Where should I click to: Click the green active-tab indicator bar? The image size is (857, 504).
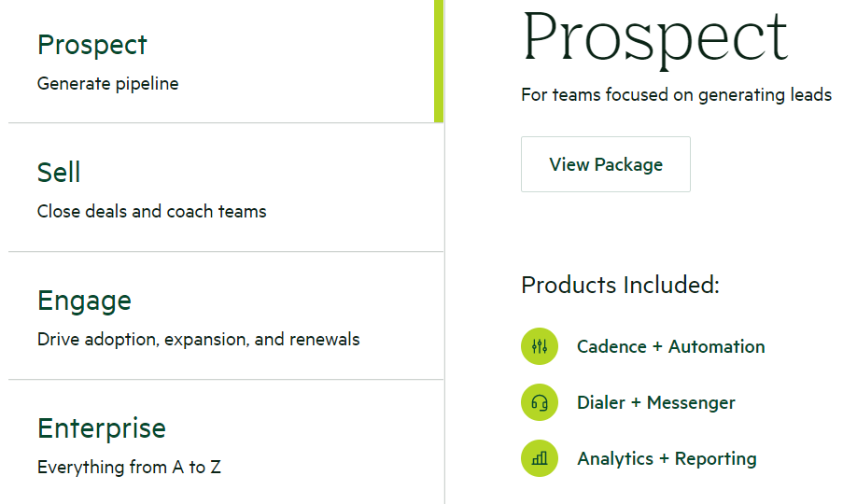439,62
